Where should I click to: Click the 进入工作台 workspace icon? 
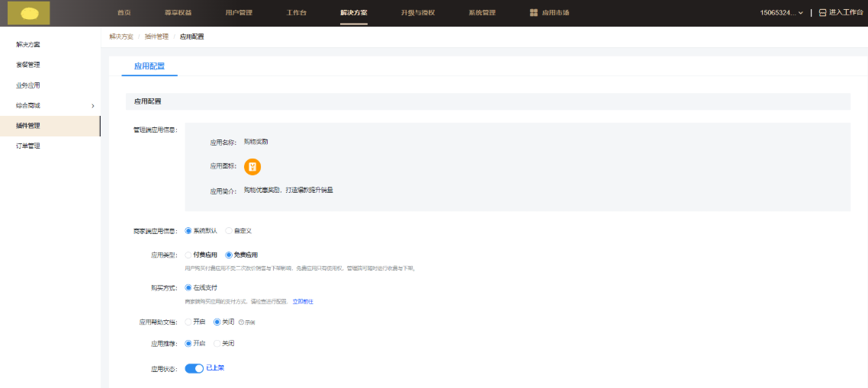pos(822,13)
